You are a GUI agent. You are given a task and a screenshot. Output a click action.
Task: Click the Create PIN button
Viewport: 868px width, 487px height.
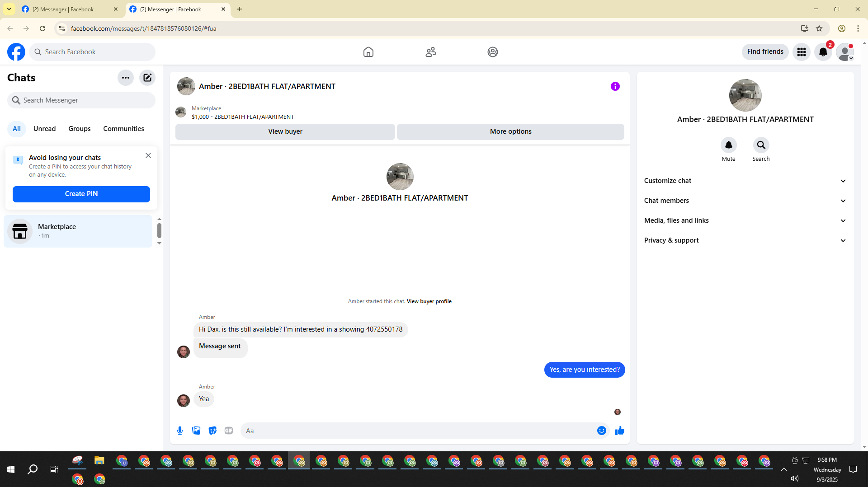tap(81, 194)
